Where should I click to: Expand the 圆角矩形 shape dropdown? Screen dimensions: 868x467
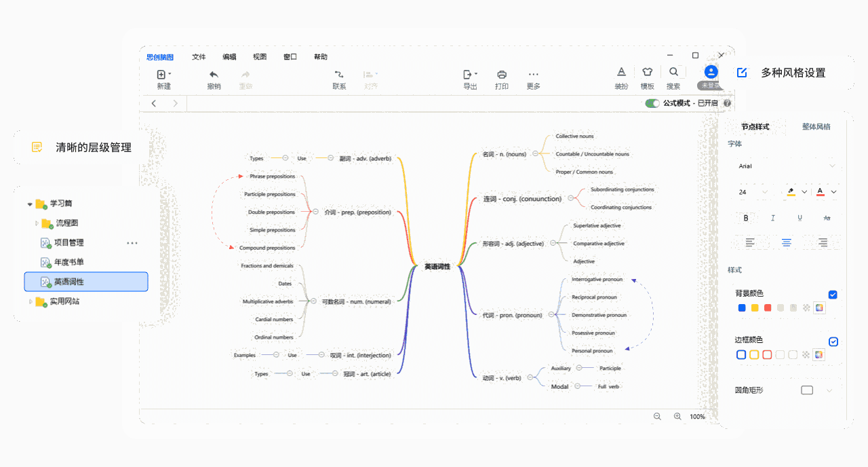click(829, 390)
